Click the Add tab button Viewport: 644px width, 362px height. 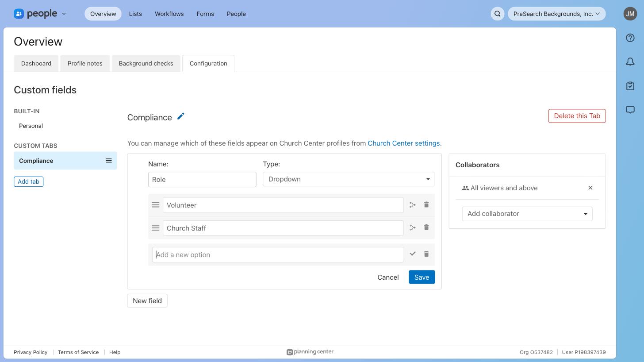[28, 181]
